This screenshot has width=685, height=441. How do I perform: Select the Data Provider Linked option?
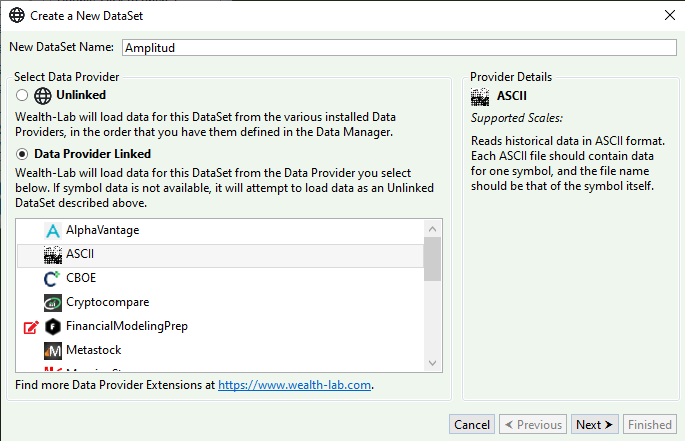22,154
